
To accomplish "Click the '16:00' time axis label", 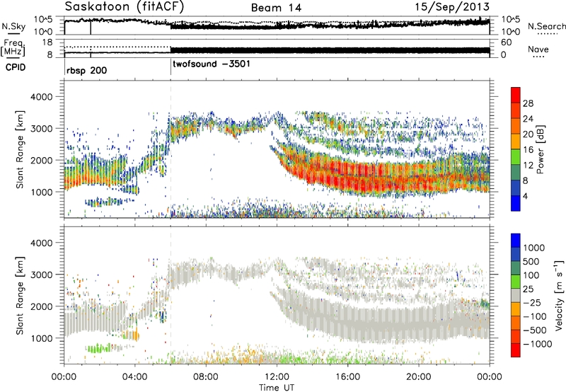I will 347,377.
